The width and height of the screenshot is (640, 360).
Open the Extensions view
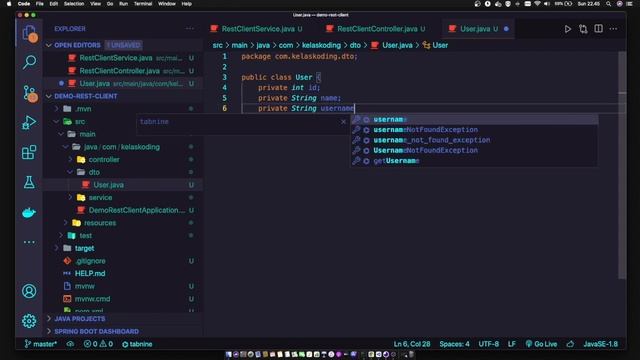coord(29,153)
